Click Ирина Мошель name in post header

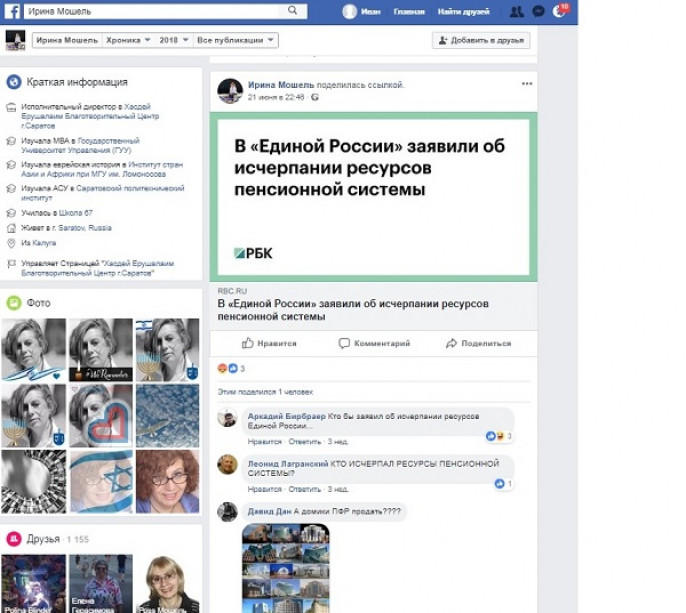pos(281,85)
